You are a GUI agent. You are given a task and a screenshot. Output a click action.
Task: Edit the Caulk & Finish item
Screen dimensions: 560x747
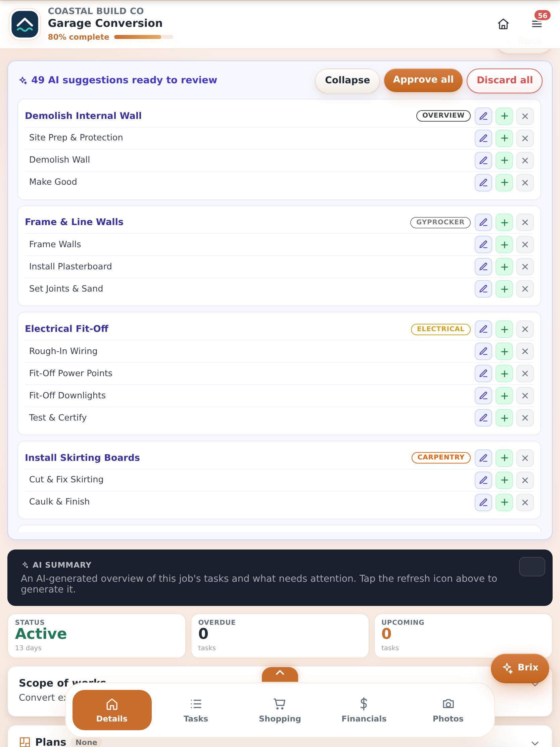pos(483,502)
